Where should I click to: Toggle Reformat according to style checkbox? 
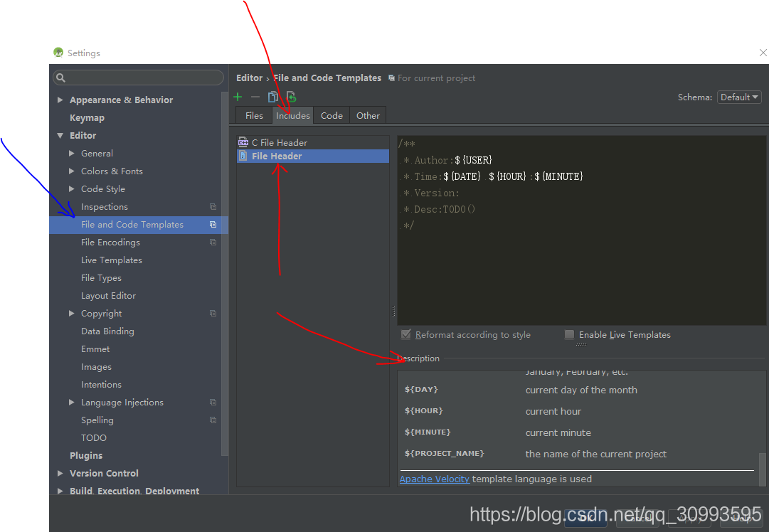pos(405,334)
